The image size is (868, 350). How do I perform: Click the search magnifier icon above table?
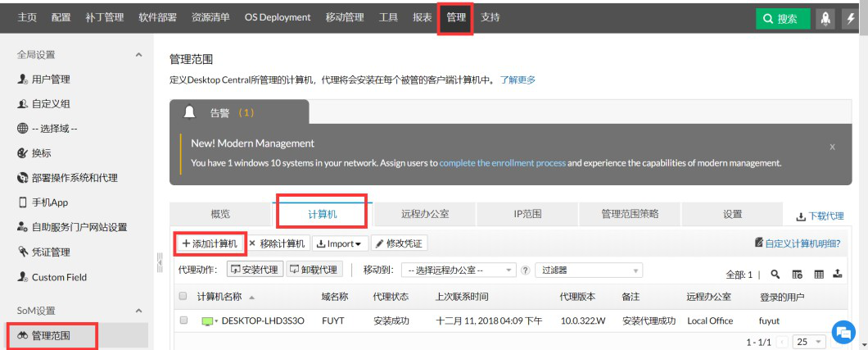[775, 274]
